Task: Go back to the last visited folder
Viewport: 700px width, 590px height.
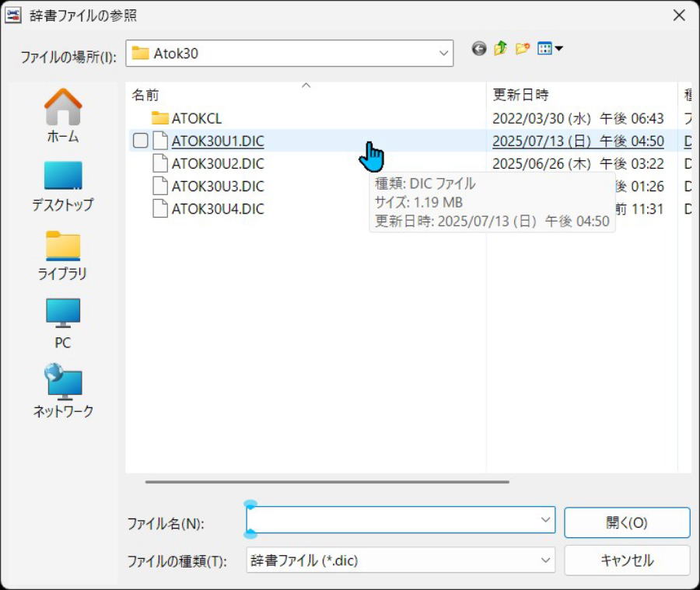Action: pos(479,48)
